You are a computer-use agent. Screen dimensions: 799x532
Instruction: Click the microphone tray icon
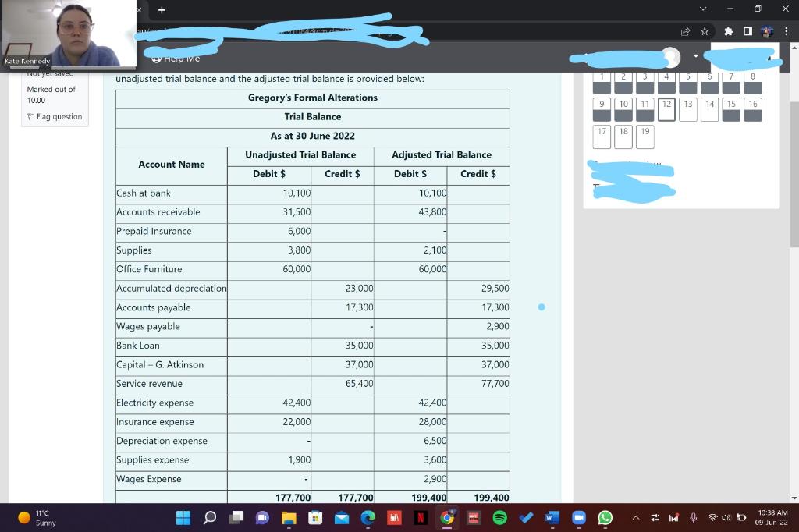pyautogui.click(x=693, y=518)
